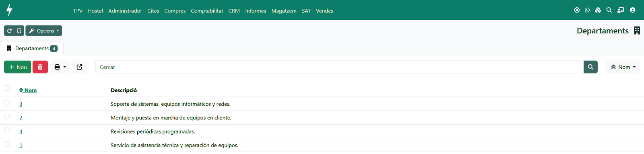Run search with green magnifier button
Viewport: 644px width, 154px height.
click(x=590, y=67)
